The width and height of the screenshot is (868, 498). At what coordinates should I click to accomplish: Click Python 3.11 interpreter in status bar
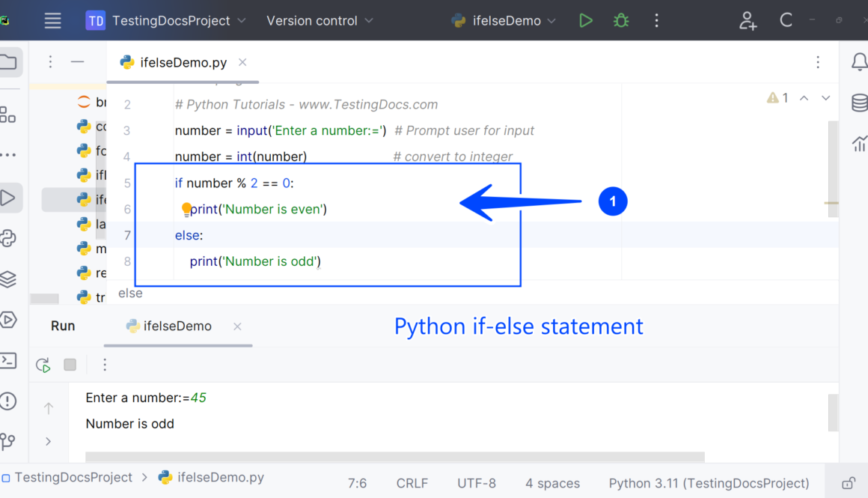(x=709, y=483)
